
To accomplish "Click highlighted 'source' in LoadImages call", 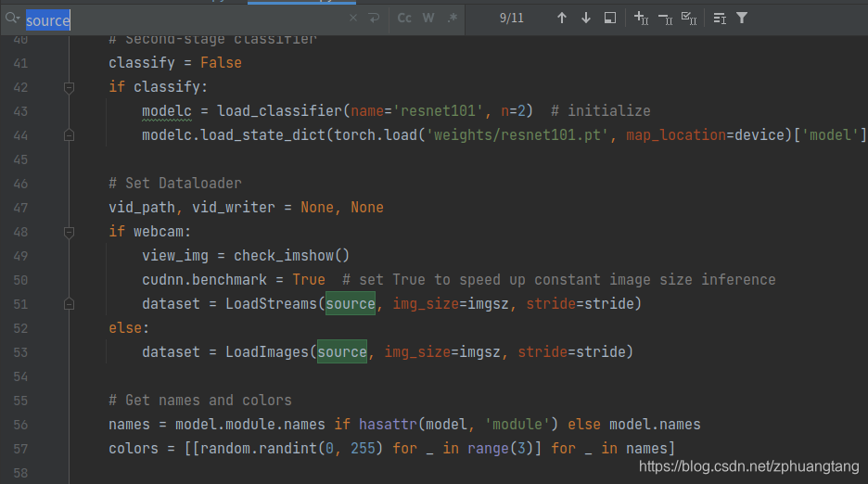I will pos(342,351).
